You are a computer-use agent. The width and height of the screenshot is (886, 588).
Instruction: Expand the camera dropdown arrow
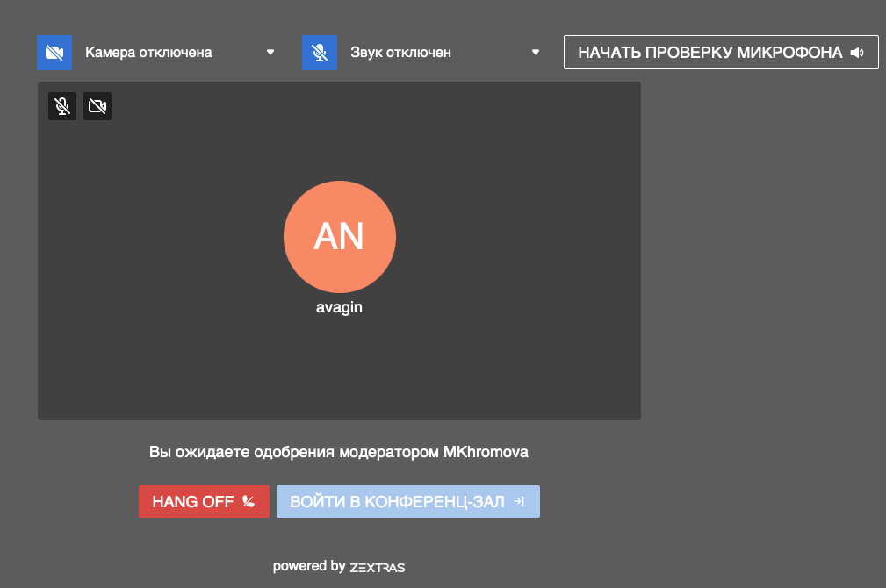click(x=270, y=53)
